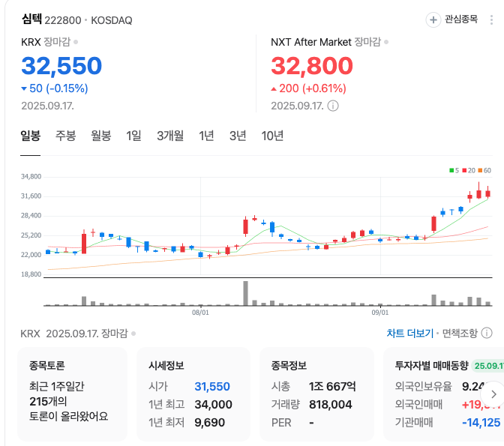This screenshot has height=446, width=504.
Task: Click the 1년 최저 value 9,690
Action: coord(209,423)
